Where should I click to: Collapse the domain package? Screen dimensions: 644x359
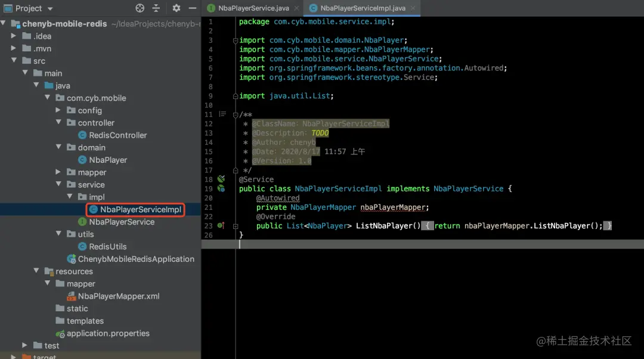(x=58, y=147)
